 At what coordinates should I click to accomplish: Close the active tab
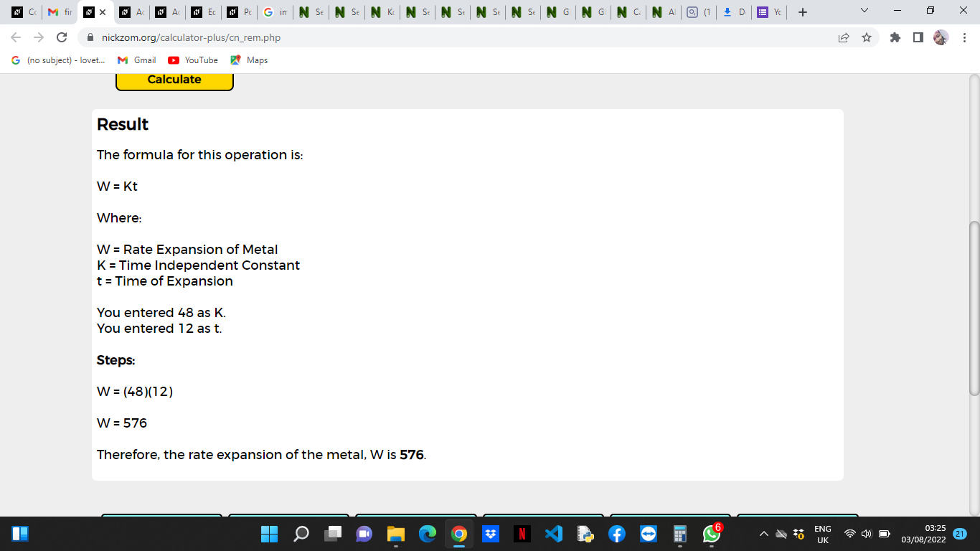pyautogui.click(x=102, y=12)
